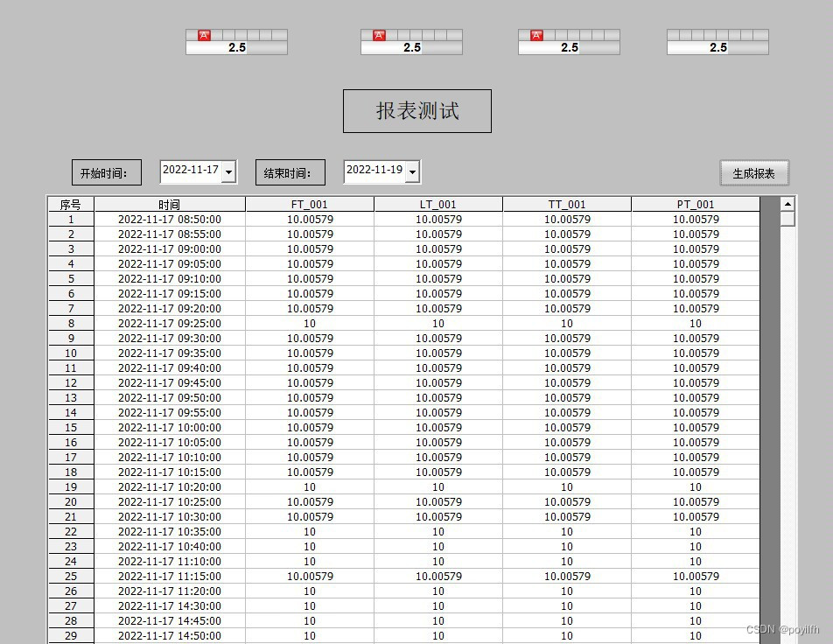The width and height of the screenshot is (833, 644).
Task: Select the cell 2022-11-17 09:40:00
Action: (170, 367)
